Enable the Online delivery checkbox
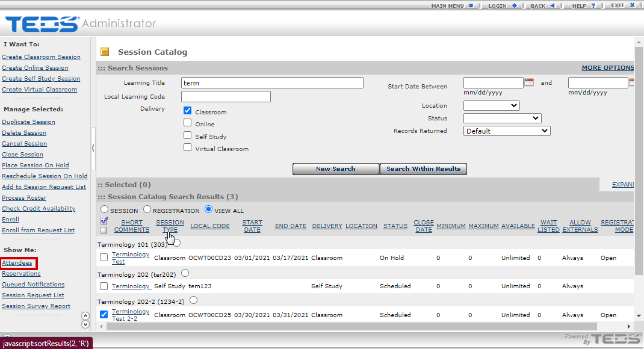 (x=188, y=123)
